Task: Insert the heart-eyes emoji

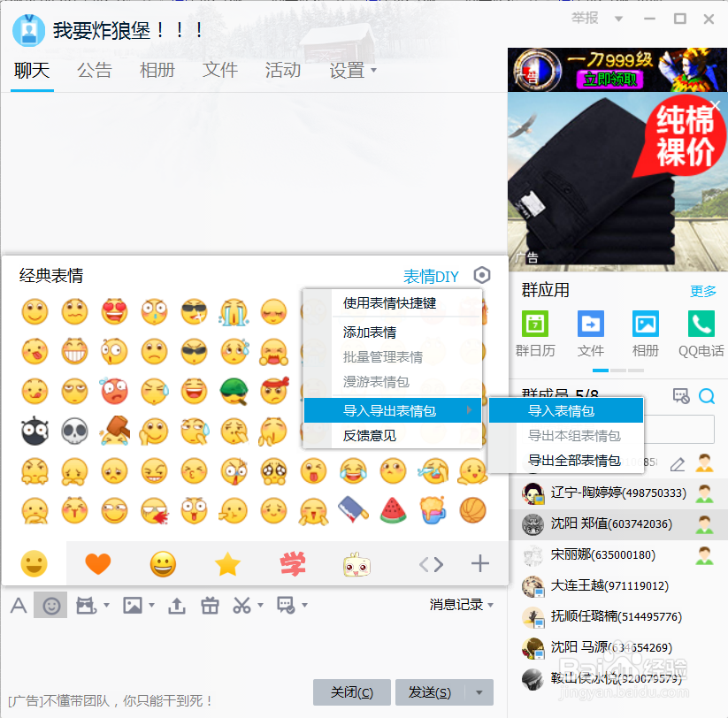Action: tap(114, 311)
